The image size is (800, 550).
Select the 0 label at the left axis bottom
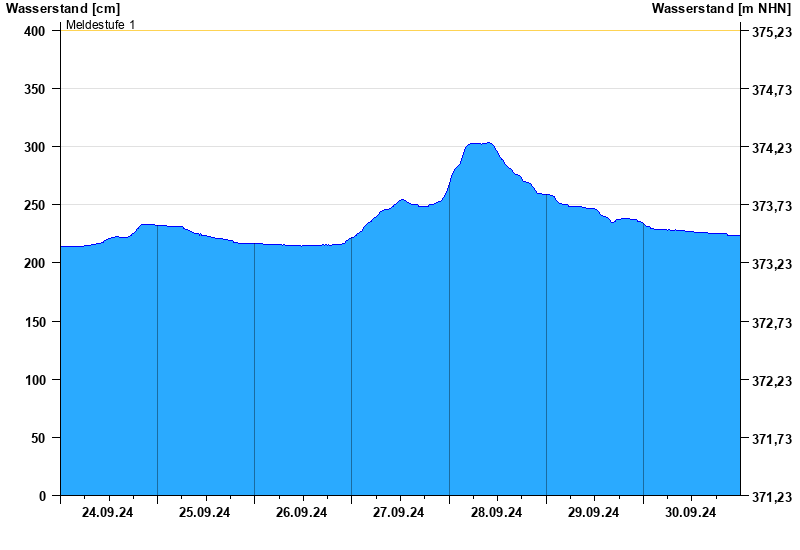[x=42, y=496]
